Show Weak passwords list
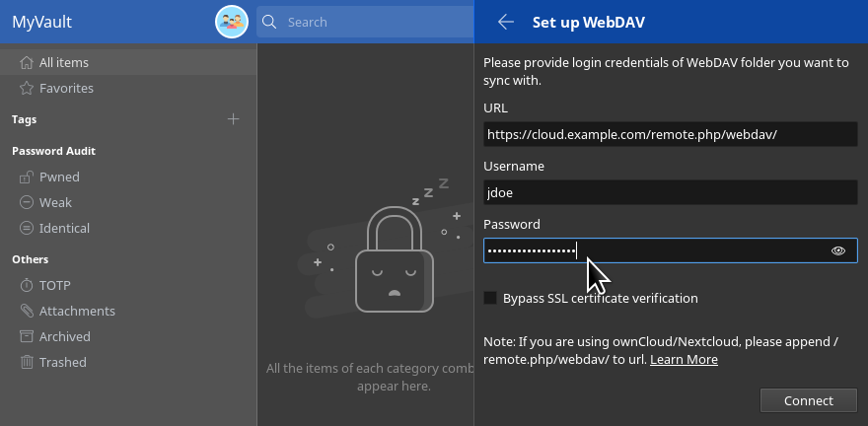 (x=54, y=202)
